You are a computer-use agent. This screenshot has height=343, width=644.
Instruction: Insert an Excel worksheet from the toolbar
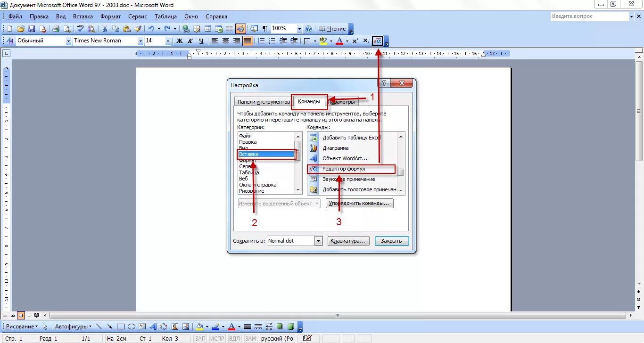tap(219, 29)
